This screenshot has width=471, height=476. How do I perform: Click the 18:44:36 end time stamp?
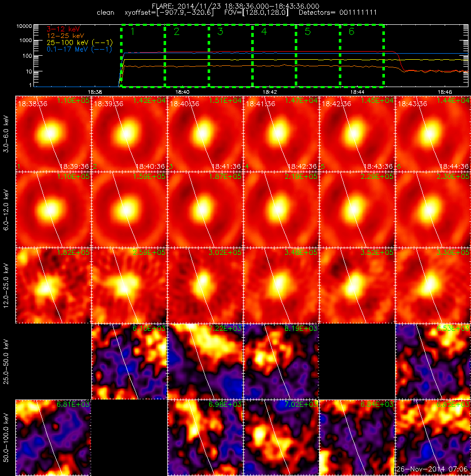tap(454, 167)
